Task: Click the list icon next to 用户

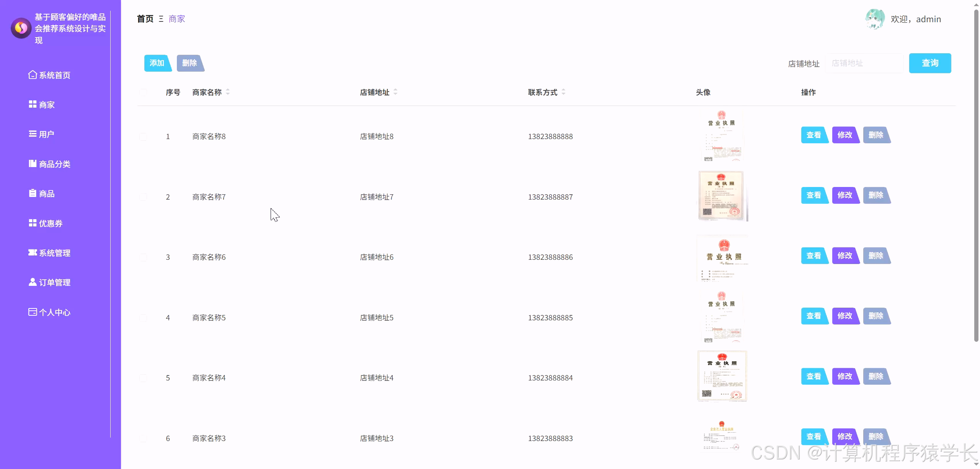Action: point(33,134)
